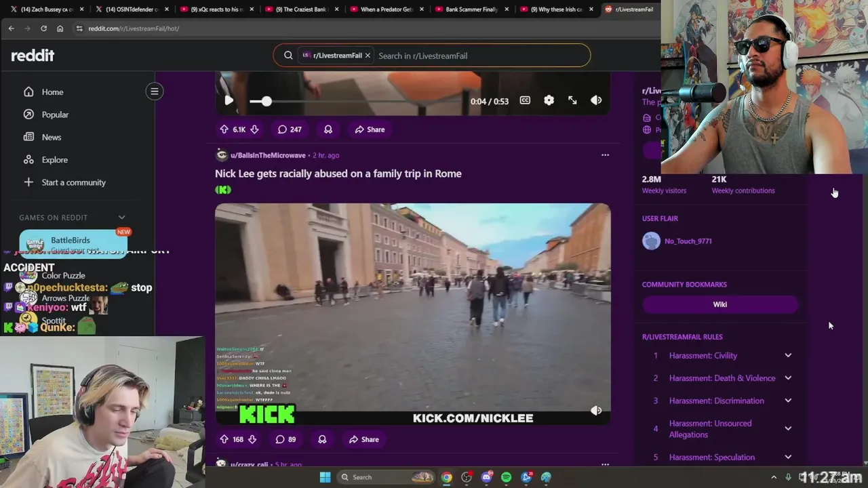This screenshot has width=868, height=488.
Task: Show hidden system tray icons
Action: [774, 477]
